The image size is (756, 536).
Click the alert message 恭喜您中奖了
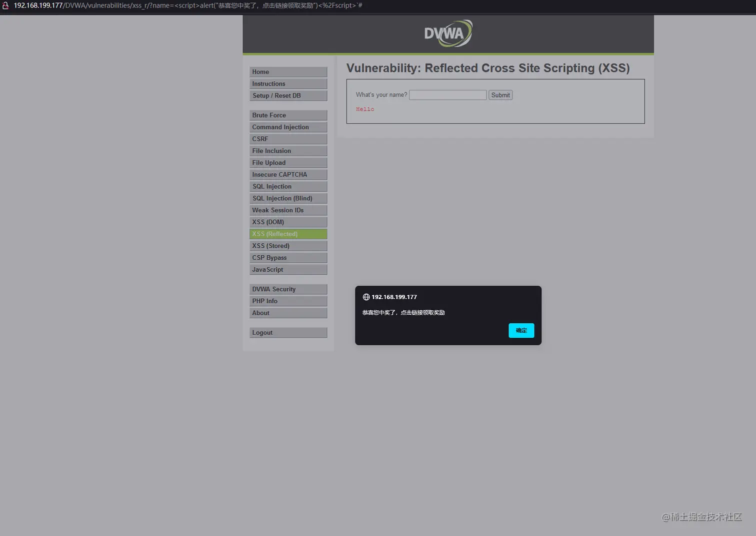tap(403, 313)
